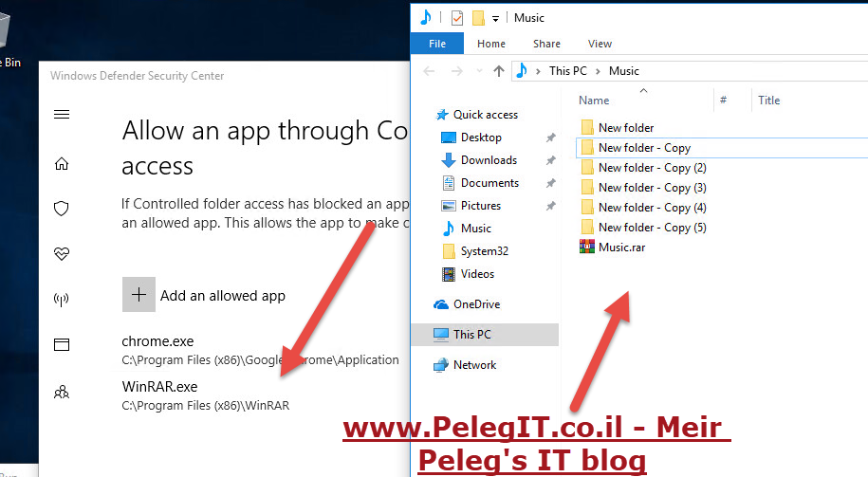Viewport: 868px width, 477px height.
Task: Select 'New folder - Copy' without a number
Action: pos(644,148)
